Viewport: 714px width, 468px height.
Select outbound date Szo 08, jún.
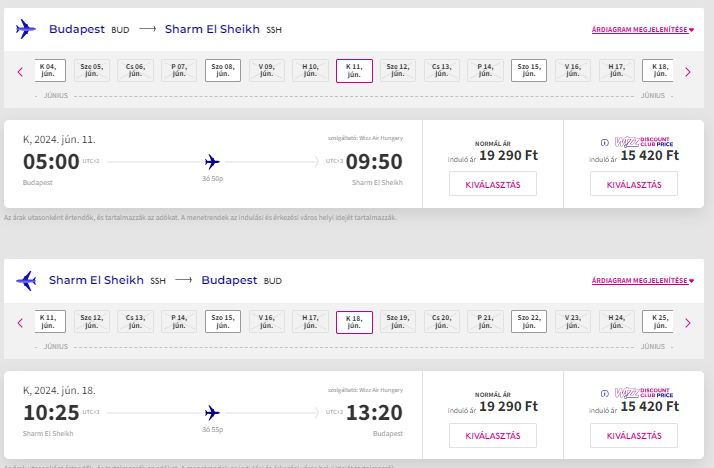point(223,71)
